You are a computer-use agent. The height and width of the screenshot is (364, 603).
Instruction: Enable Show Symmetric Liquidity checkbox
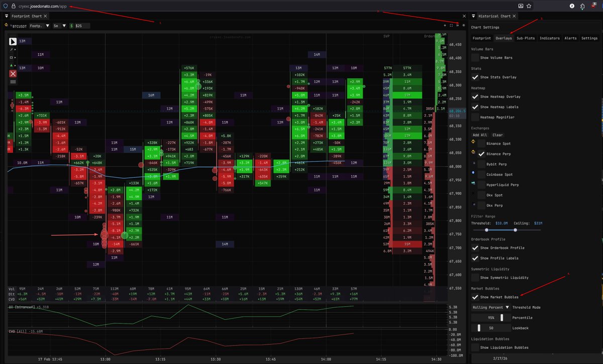tap(475, 277)
